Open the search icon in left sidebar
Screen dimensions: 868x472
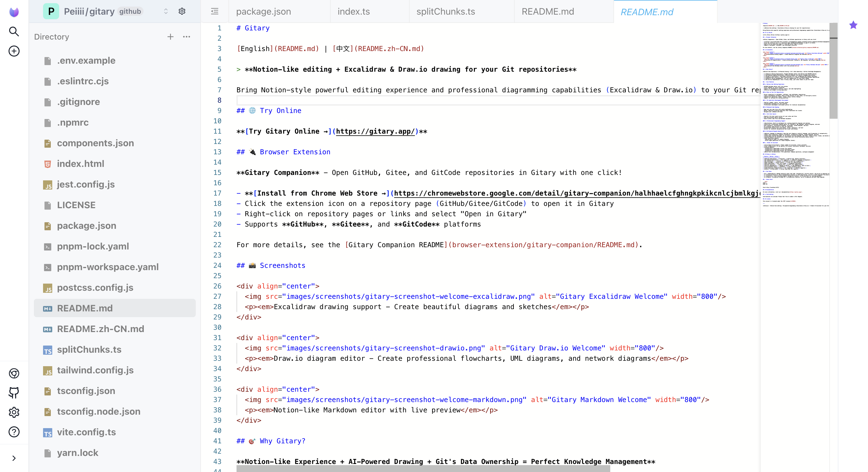click(x=14, y=32)
